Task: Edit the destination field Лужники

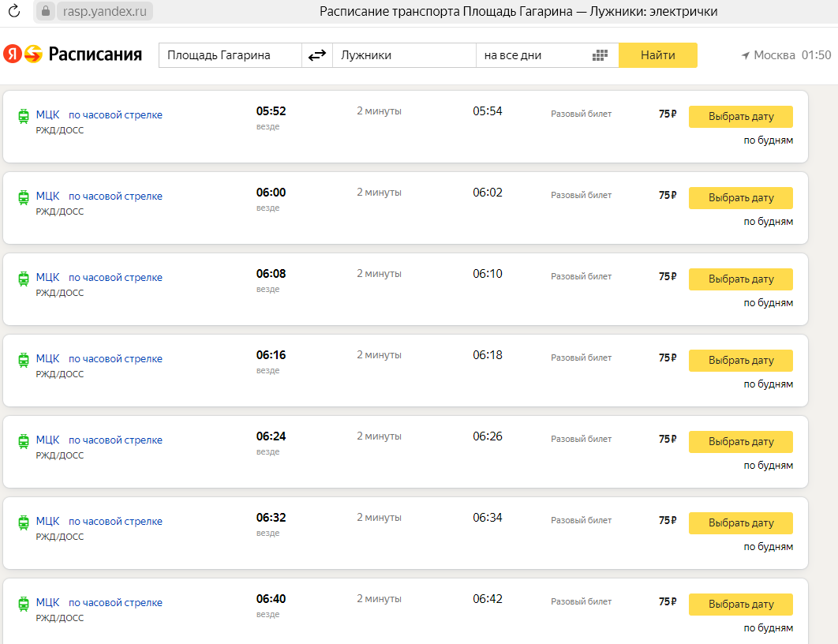Action: coord(403,55)
